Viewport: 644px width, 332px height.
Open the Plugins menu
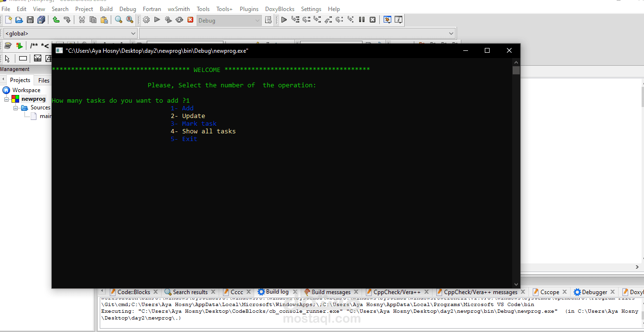point(249,9)
